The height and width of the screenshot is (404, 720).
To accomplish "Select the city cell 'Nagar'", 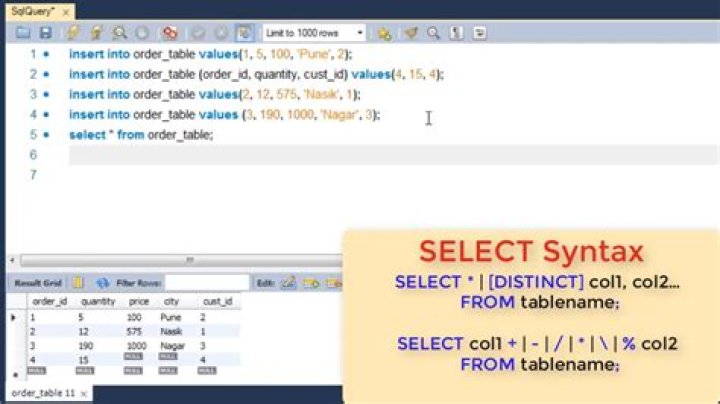I will point(172,346).
